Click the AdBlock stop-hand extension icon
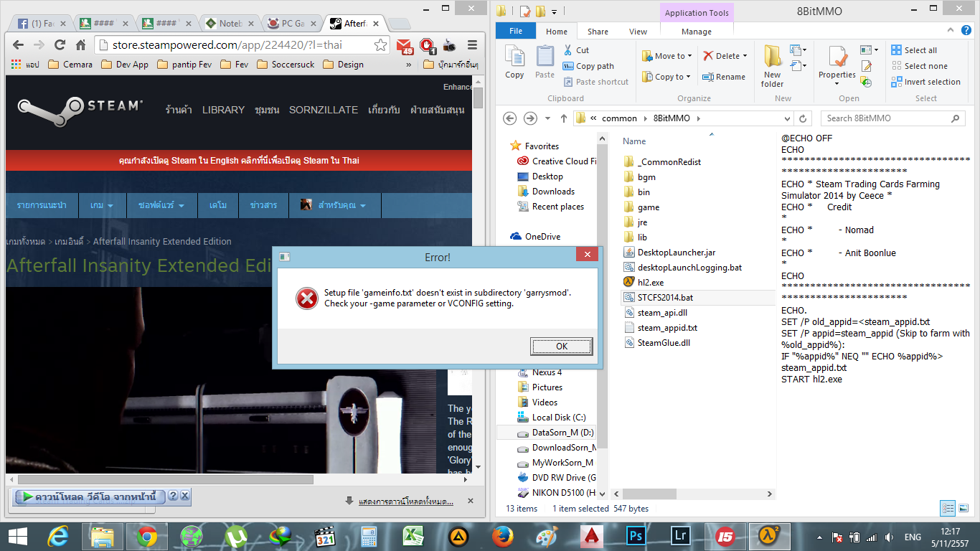This screenshot has height=551, width=980. 428,47
